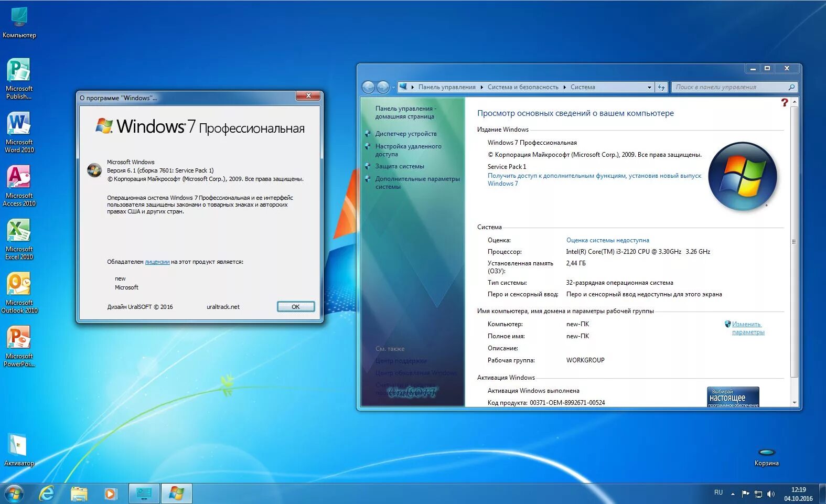Click the address bar root icon
This screenshot has height=504, width=826.
(x=403, y=87)
